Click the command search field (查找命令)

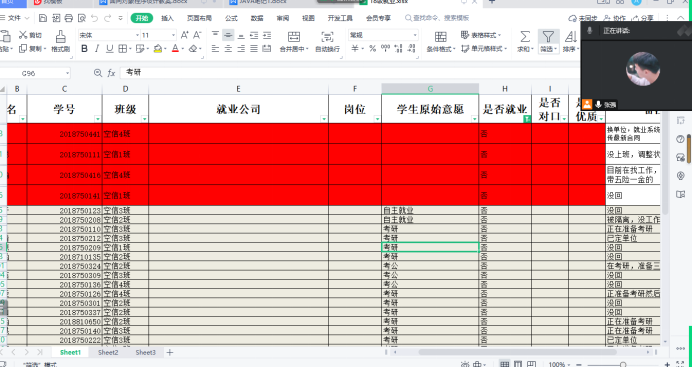pyautogui.click(x=437, y=18)
